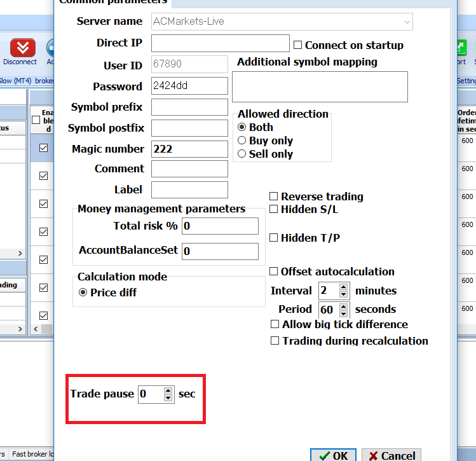Click the Interval value field

[x=329, y=291]
